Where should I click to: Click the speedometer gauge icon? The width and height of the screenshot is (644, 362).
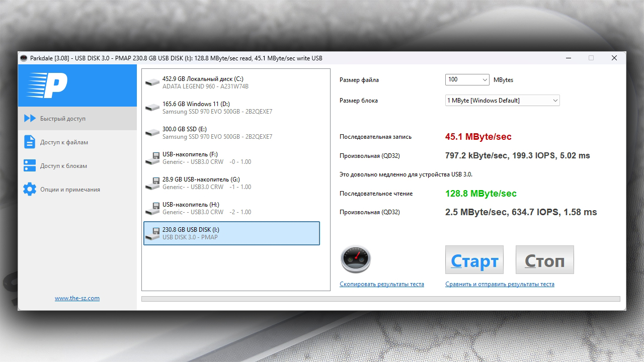pos(355,259)
